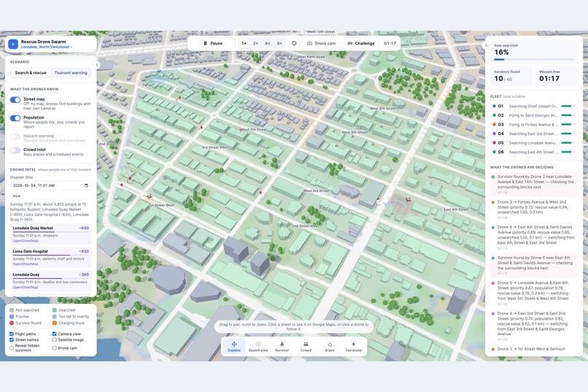Click the East 4th Street map label
This screenshot has width=588, height=392.
point(456,210)
